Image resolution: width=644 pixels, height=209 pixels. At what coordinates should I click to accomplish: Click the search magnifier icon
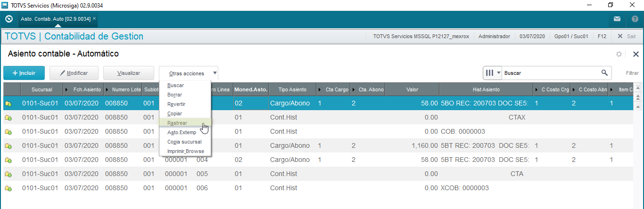pos(604,73)
